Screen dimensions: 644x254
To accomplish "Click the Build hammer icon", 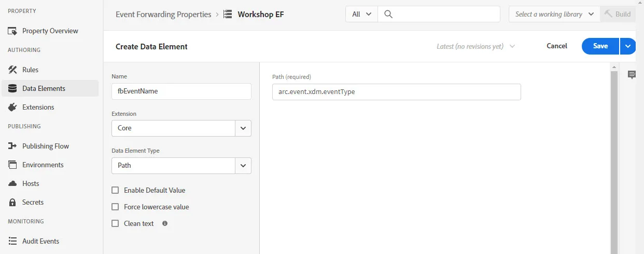I will click(x=608, y=15).
